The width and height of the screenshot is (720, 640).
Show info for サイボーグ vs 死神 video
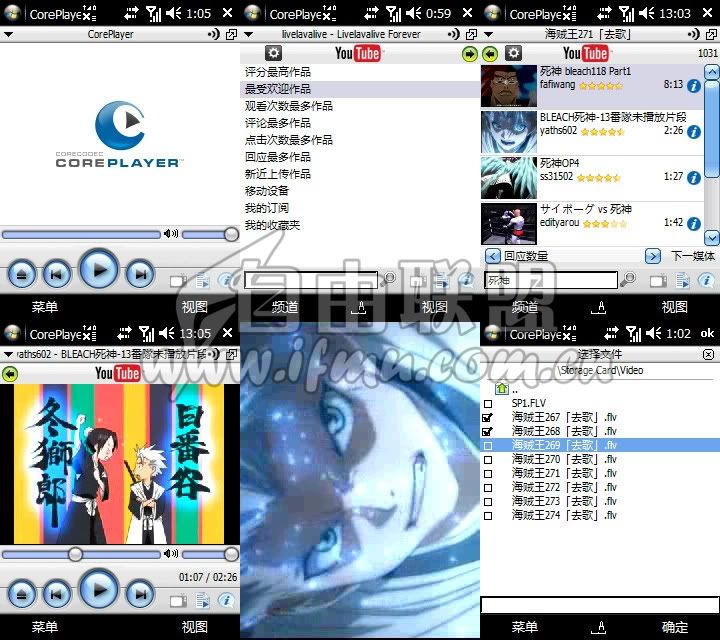click(x=694, y=224)
